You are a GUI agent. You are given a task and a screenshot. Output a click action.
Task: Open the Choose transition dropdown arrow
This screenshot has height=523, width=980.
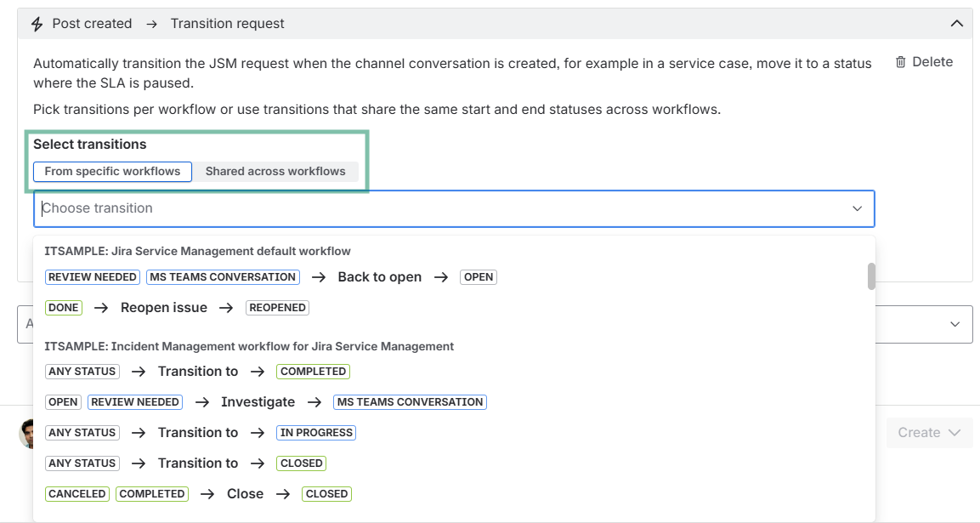[857, 208]
